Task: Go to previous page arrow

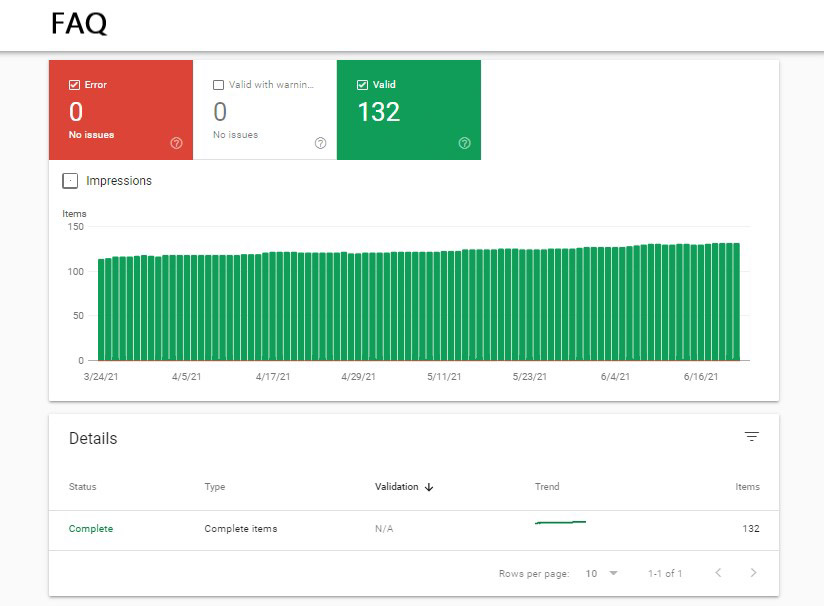Action: (x=718, y=573)
